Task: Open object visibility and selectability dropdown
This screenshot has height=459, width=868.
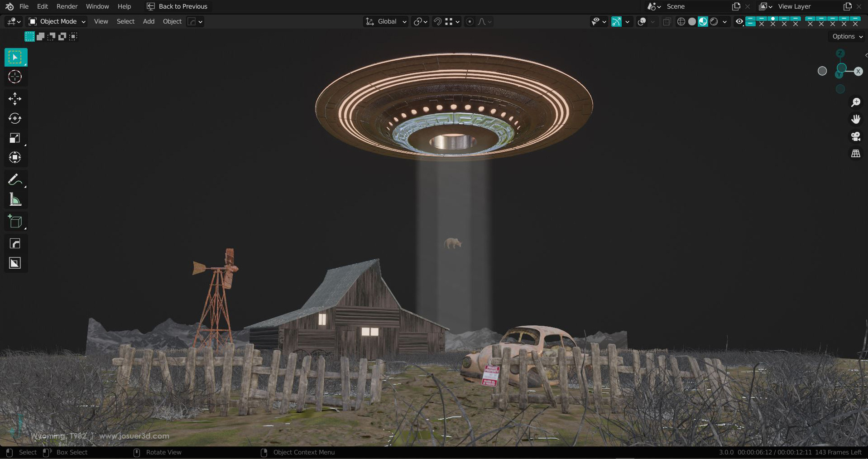Action: pyautogui.click(x=599, y=21)
